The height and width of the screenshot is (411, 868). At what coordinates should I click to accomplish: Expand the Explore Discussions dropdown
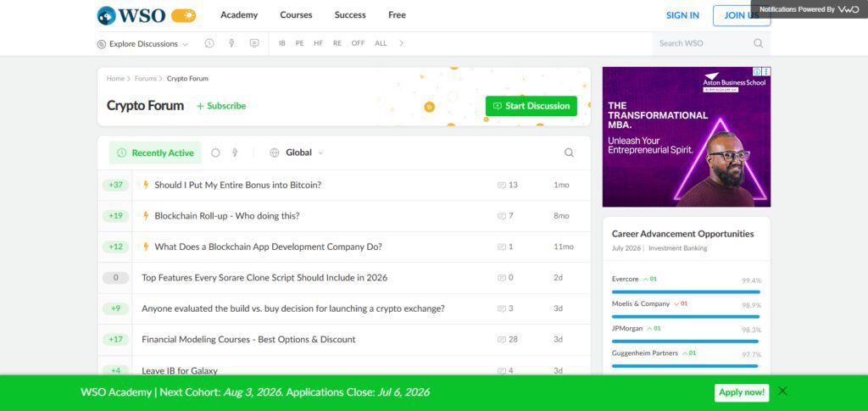click(x=142, y=44)
